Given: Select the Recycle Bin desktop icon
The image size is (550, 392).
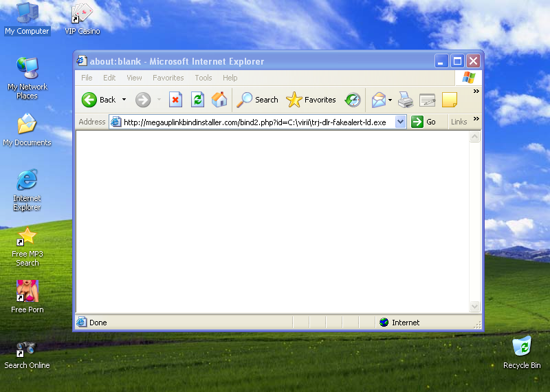Looking at the screenshot, I should tap(522, 353).
